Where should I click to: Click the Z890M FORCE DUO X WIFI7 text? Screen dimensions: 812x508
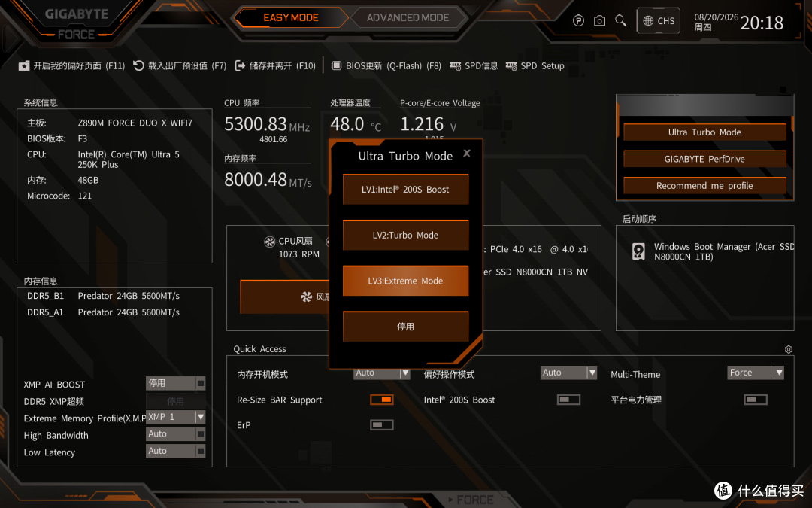click(135, 123)
